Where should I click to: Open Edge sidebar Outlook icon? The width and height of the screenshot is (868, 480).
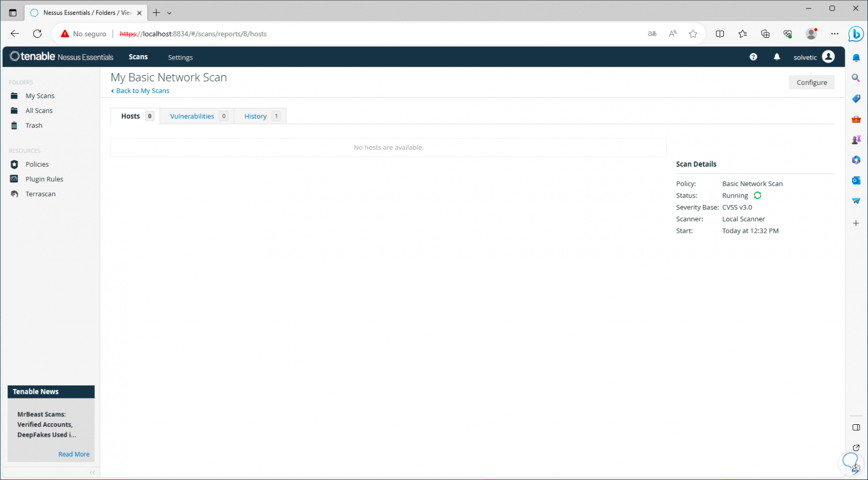(x=856, y=180)
